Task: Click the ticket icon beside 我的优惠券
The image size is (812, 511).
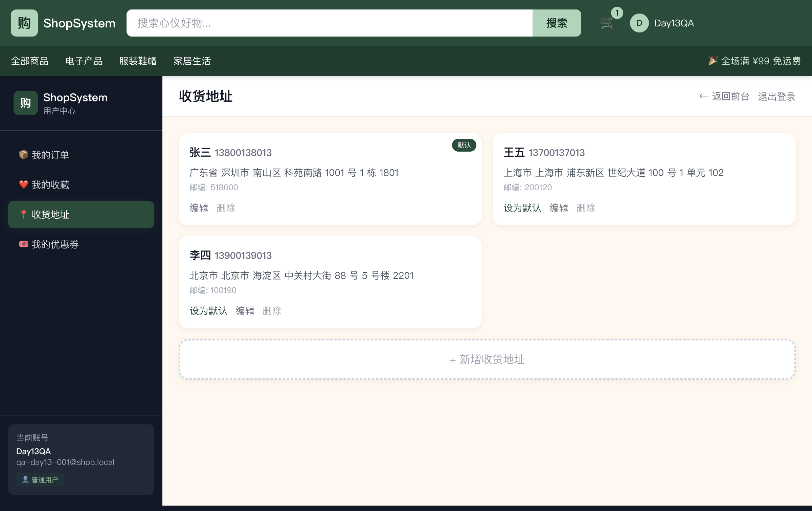Action: [x=24, y=244]
